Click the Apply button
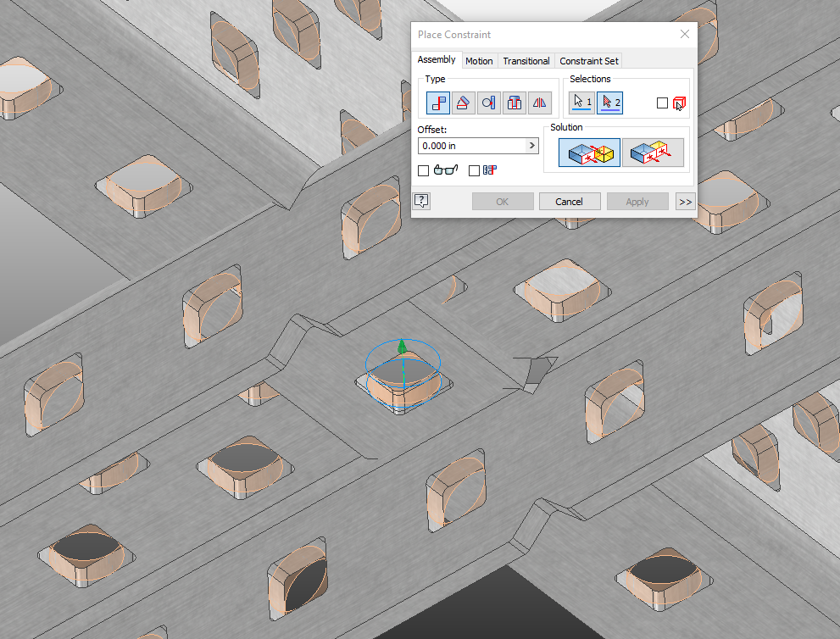Viewport: 840px width, 639px height. coord(637,202)
